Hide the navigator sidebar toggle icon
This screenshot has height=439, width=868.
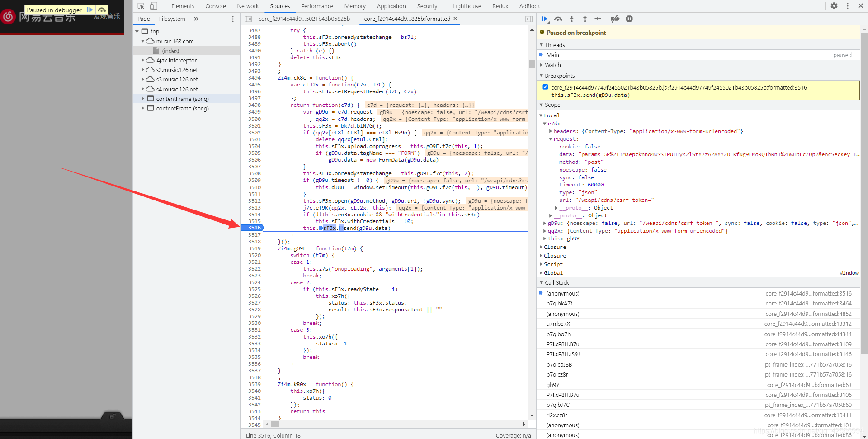point(248,19)
